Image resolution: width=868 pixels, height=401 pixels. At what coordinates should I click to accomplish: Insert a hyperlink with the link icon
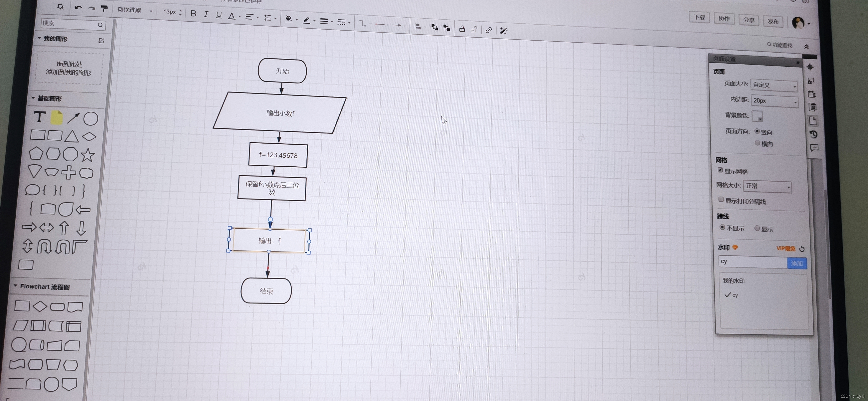point(489,30)
